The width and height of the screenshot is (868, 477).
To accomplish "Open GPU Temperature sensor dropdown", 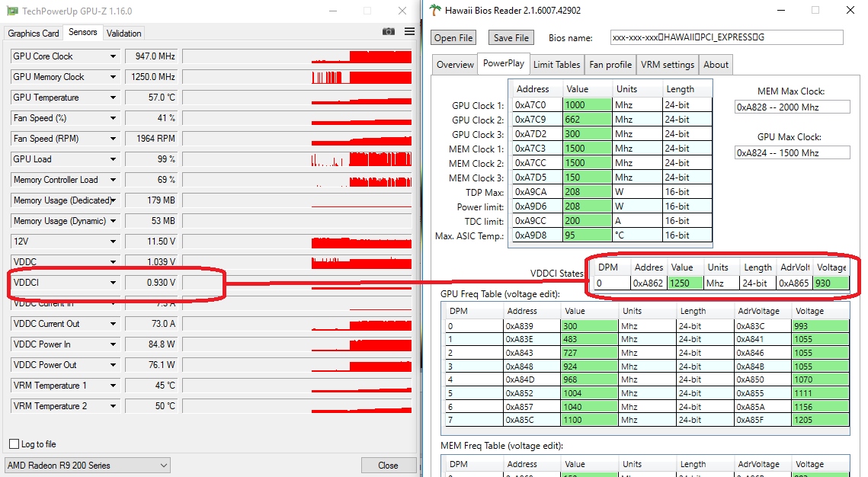I will pyautogui.click(x=113, y=98).
